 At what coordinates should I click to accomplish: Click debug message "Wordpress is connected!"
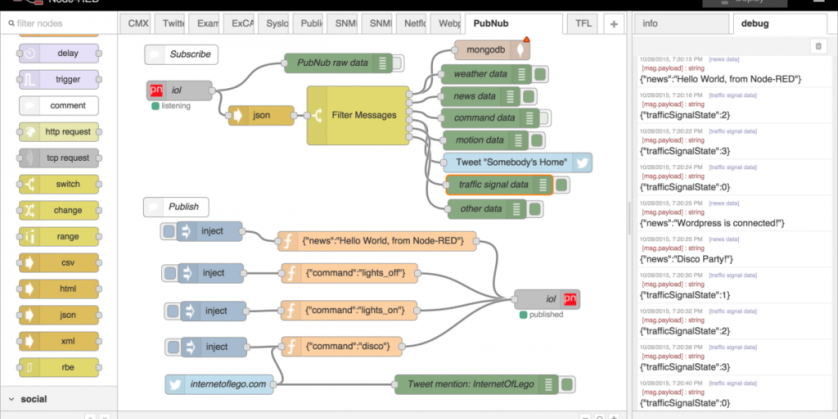pyautogui.click(x=712, y=223)
